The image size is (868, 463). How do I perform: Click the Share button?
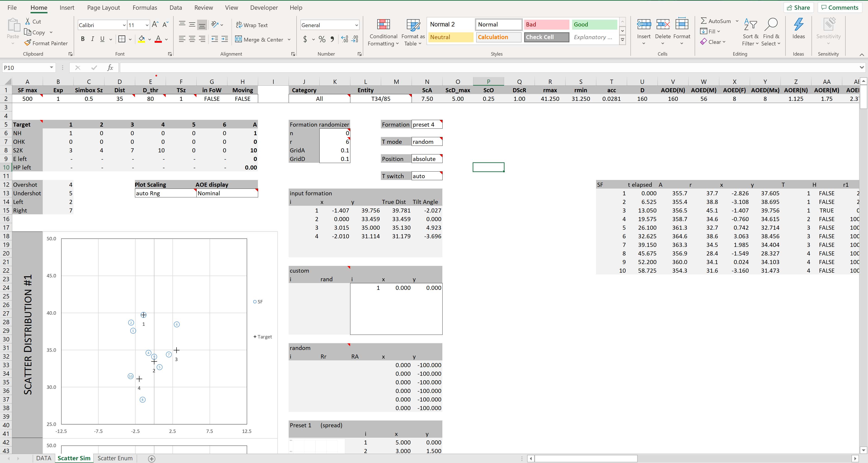[798, 7]
